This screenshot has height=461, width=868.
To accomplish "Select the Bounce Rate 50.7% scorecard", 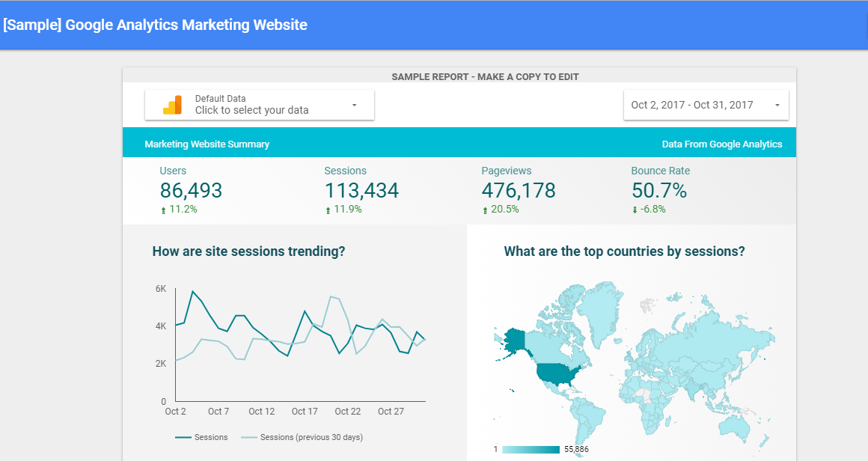I will pyautogui.click(x=658, y=191).
